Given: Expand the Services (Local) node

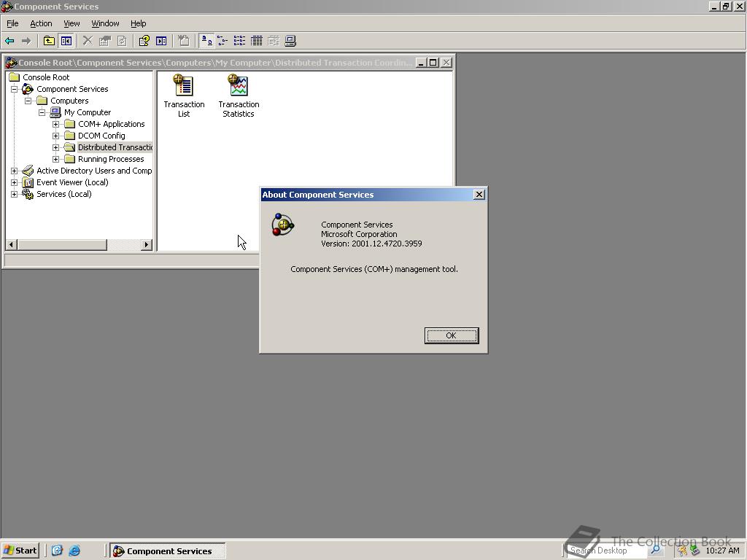Looking at the screenshot, I should point(15,194).
